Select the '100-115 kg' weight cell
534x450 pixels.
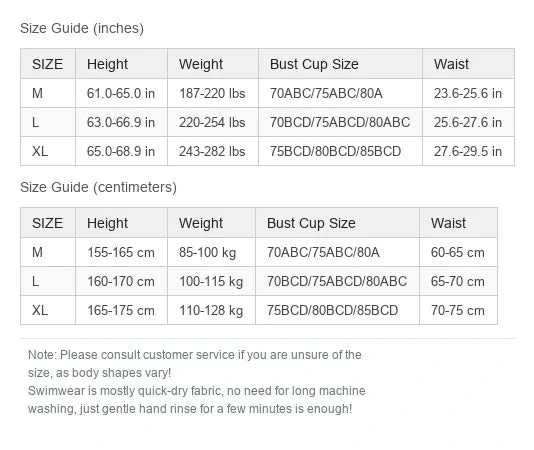[211, 281]
